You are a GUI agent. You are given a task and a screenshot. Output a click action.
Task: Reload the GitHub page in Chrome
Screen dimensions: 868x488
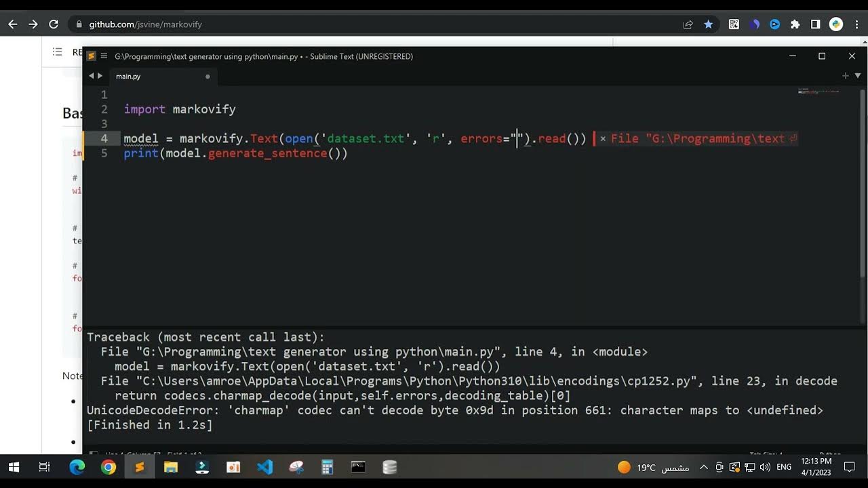[54, 24]
